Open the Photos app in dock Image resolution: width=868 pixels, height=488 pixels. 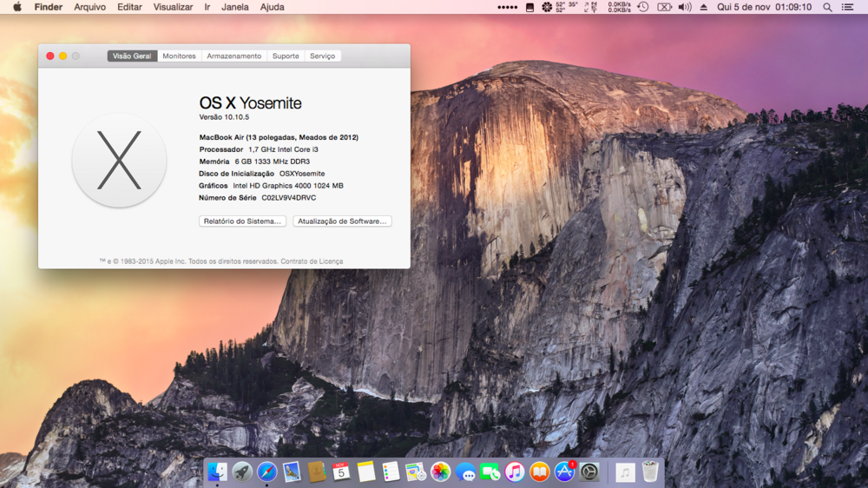pyautogui.click(x=441, y=472)
